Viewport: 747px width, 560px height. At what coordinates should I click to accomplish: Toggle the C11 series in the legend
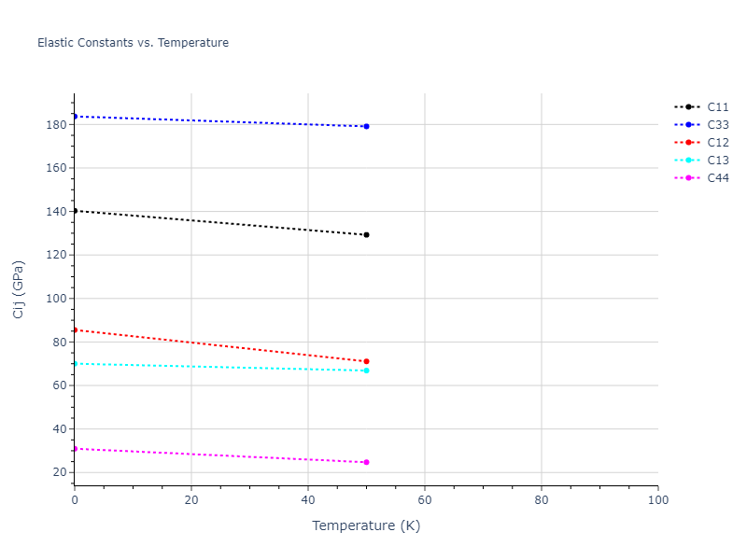(x=717, y=107)
